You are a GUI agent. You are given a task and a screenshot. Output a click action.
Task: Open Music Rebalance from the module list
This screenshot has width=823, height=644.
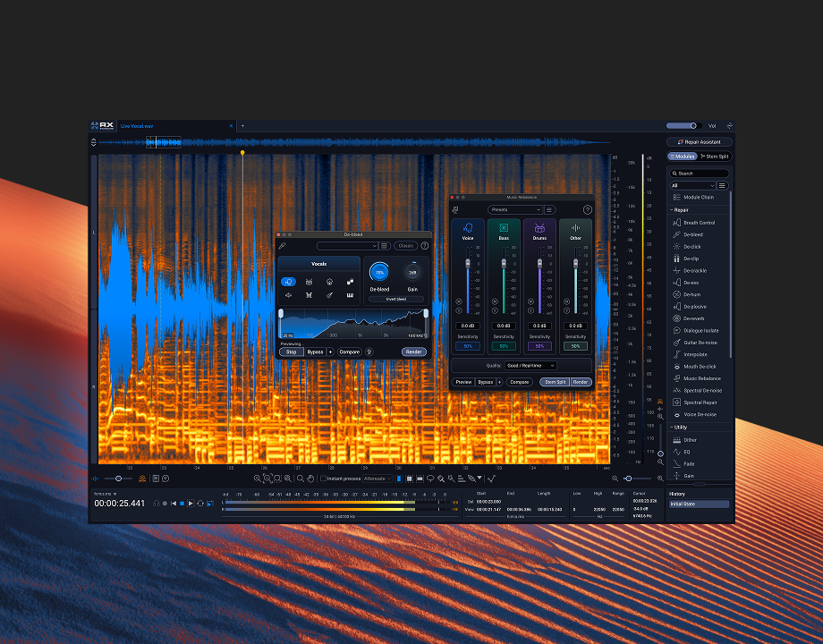pyautogui.click(x=697, y=378)
